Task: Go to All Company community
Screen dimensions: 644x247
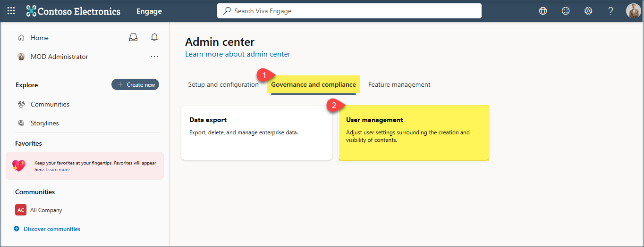Action: pos(46,210)
